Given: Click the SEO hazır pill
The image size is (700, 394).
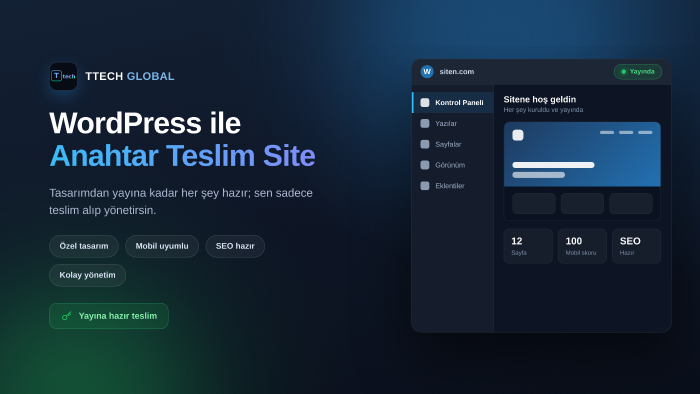Looking at the screenshot, I should pyautogui.click(x=235, y=246).
